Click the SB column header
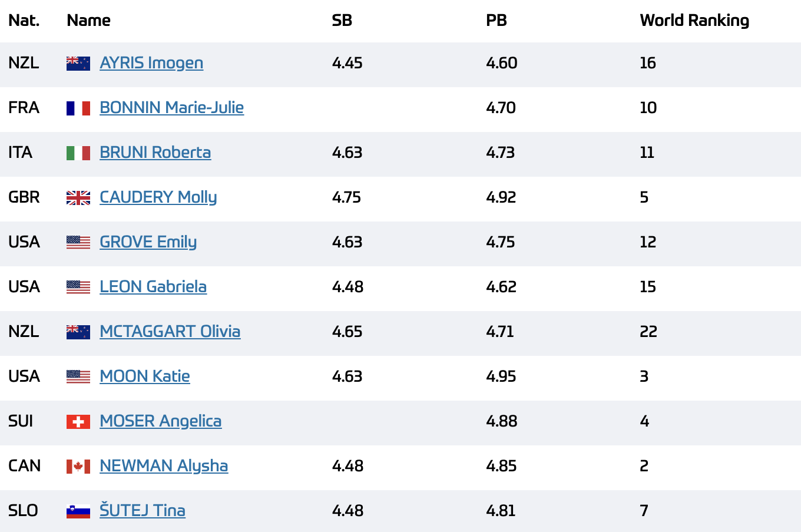 [x=342, y=21]
